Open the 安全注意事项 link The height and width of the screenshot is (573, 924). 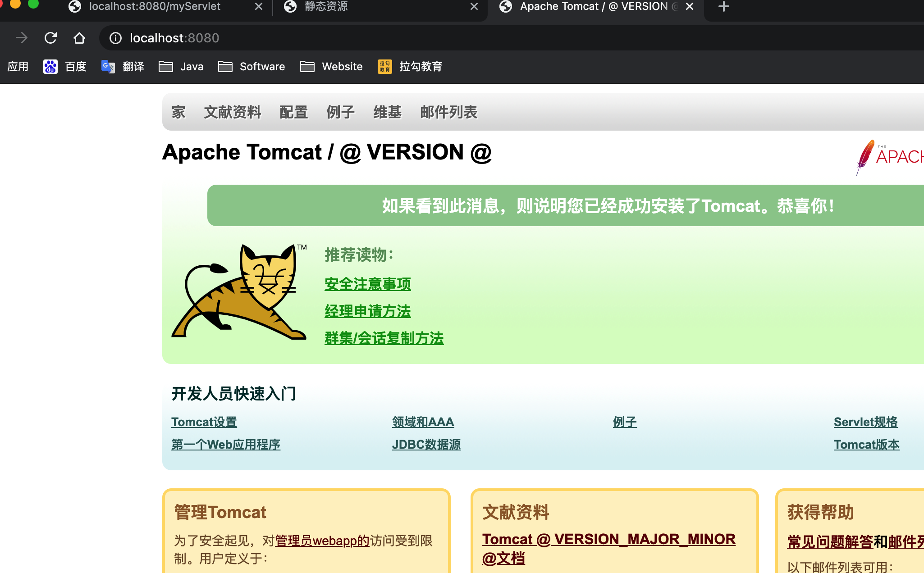coord(367,284)
